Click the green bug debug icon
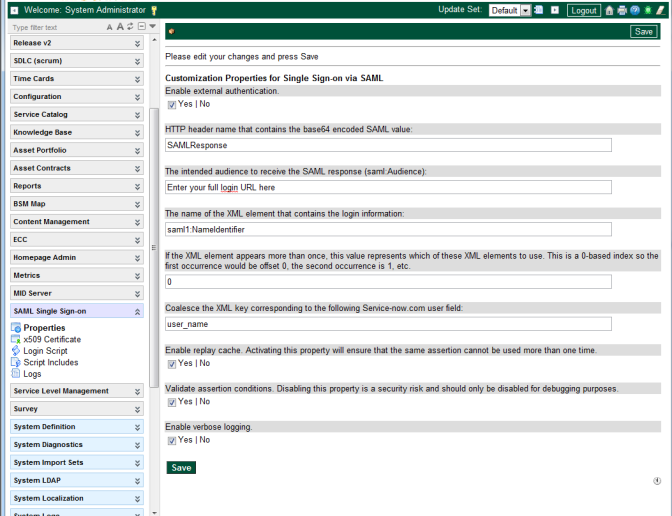The height and width of the screenshot is (516, 672). (x=646, y=10)
